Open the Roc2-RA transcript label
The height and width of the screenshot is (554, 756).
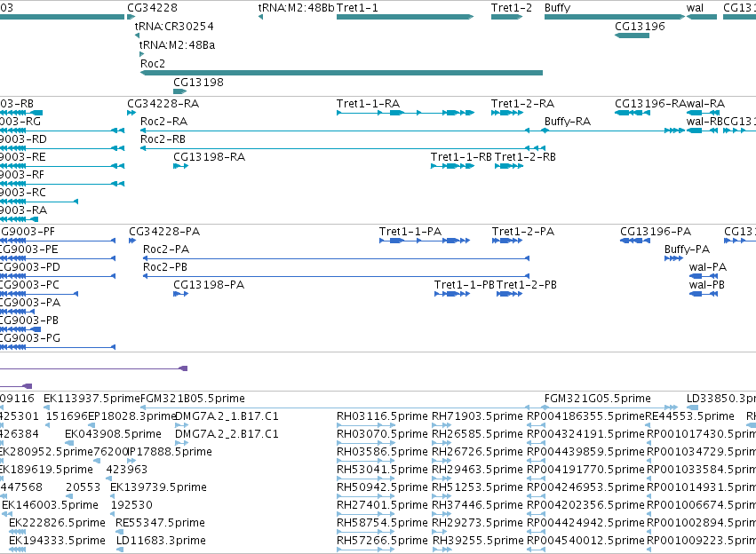tap(163, 122)
